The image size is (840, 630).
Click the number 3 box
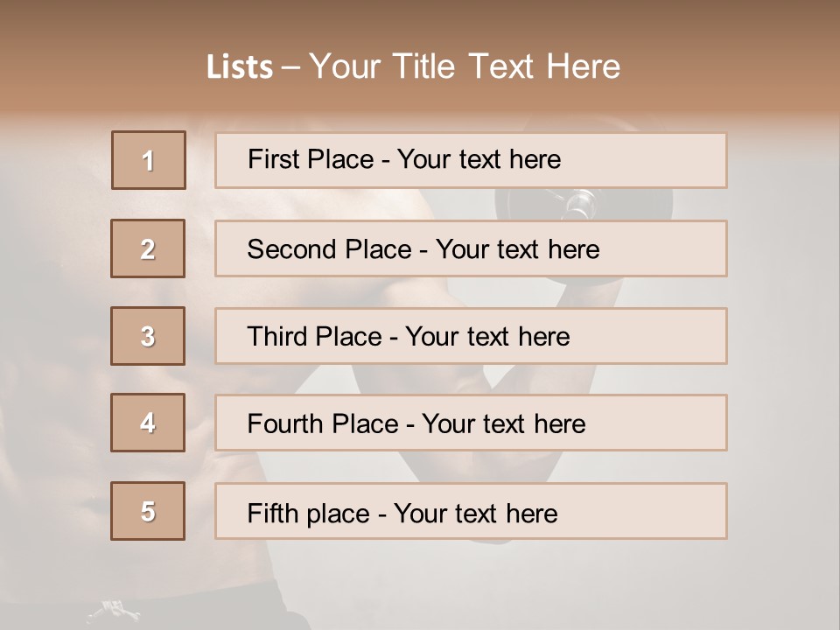[x=148, y=336]
